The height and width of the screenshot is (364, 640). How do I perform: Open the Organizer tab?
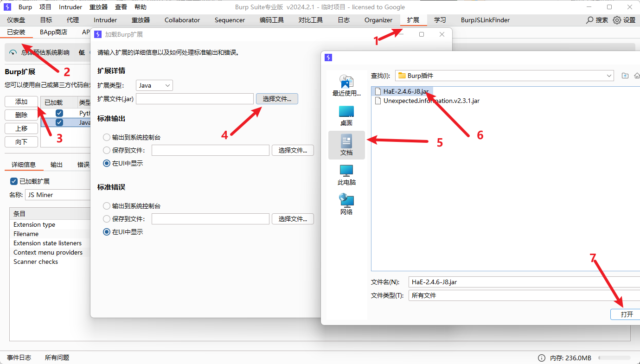coord(378,20)
